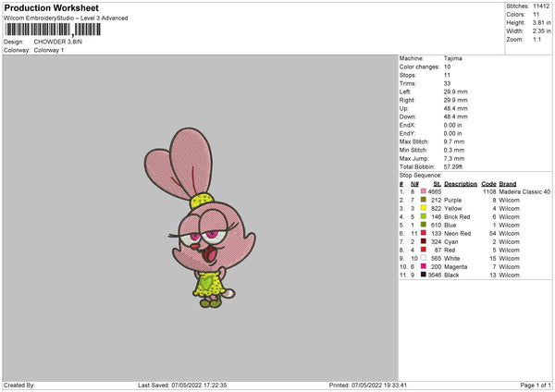This screenshot has width=555, height=392.
Task: Click the Stitches value 11412
Action: (541, 6)
